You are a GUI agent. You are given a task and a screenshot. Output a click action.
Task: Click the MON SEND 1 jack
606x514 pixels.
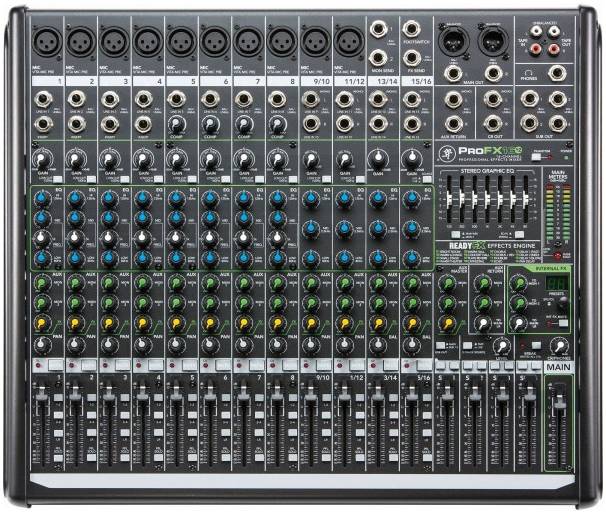pyautogui.click(x=378, y=29)
